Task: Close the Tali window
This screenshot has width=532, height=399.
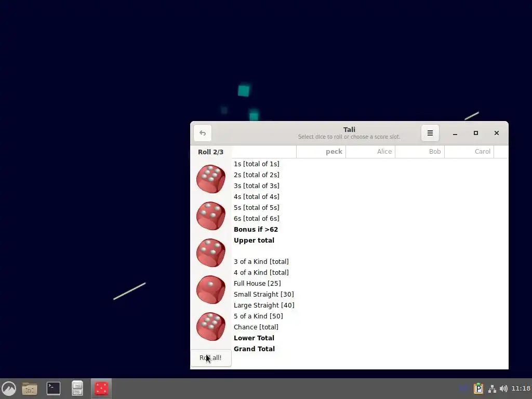Action: pos(496,133)
